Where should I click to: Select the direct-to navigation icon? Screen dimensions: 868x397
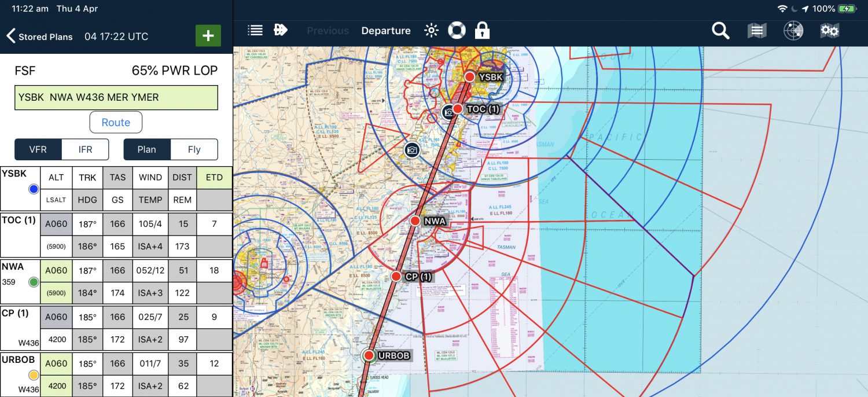pyautogui.click(x=281, y=30)
